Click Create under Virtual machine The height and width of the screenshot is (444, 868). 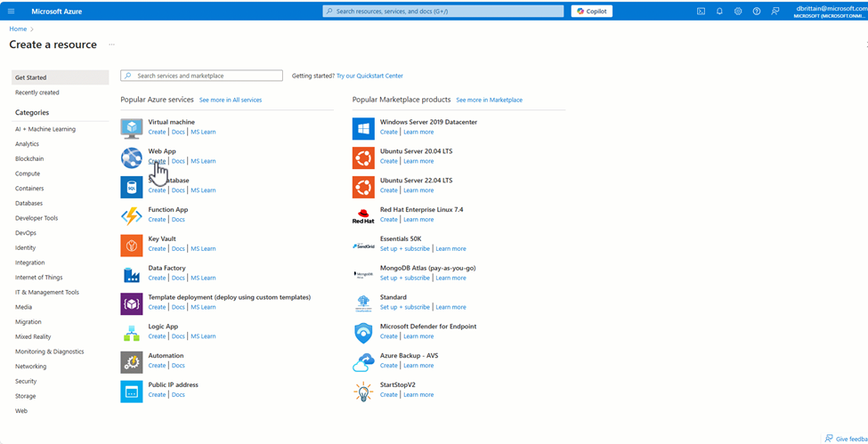[x=157, y=132]
